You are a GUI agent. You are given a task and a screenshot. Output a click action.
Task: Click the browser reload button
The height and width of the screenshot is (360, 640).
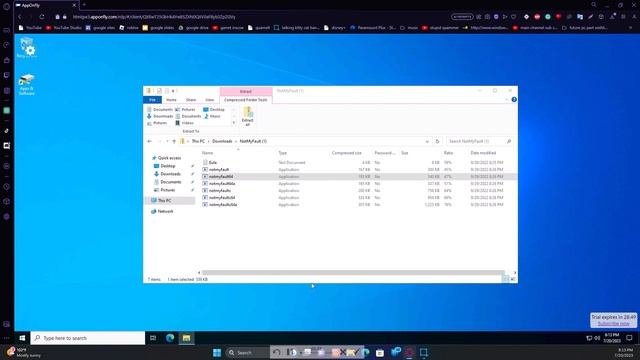(x=42, y=17)
